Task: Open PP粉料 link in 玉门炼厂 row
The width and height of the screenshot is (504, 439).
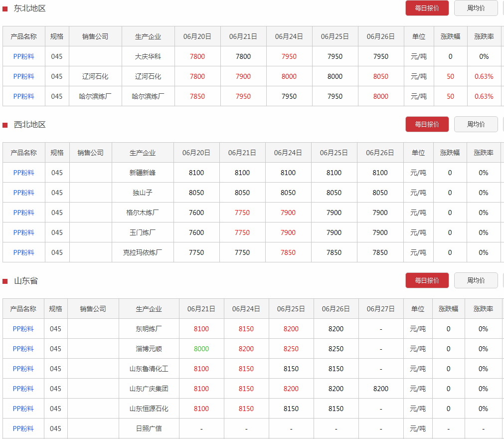Action: tap(23, 232)
